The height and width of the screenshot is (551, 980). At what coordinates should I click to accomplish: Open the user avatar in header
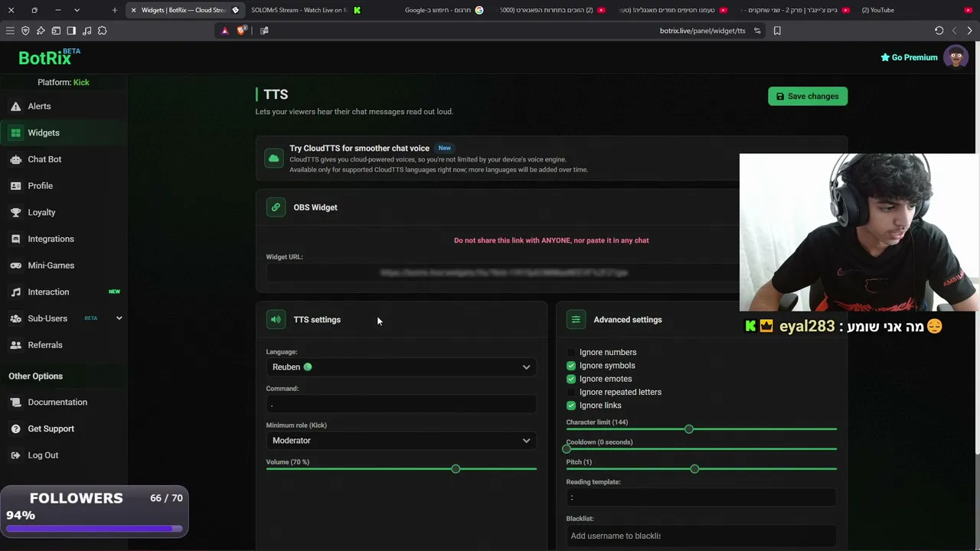coord(955,57)
